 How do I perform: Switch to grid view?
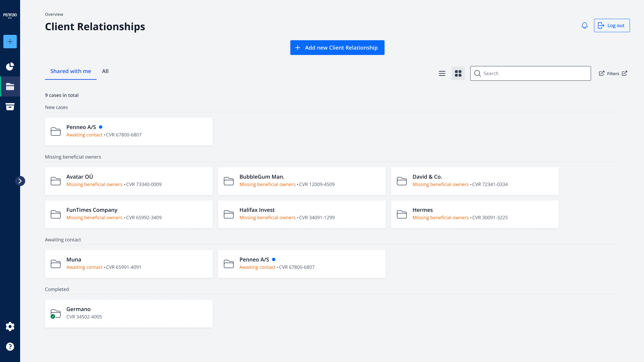(458, 73)
